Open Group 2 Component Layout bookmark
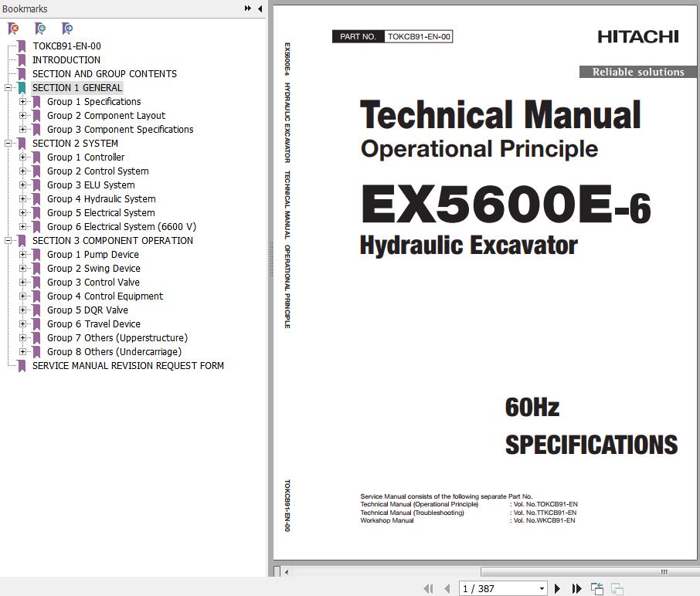The width and height of the screenshot is (700, 596). click(107, 116)
